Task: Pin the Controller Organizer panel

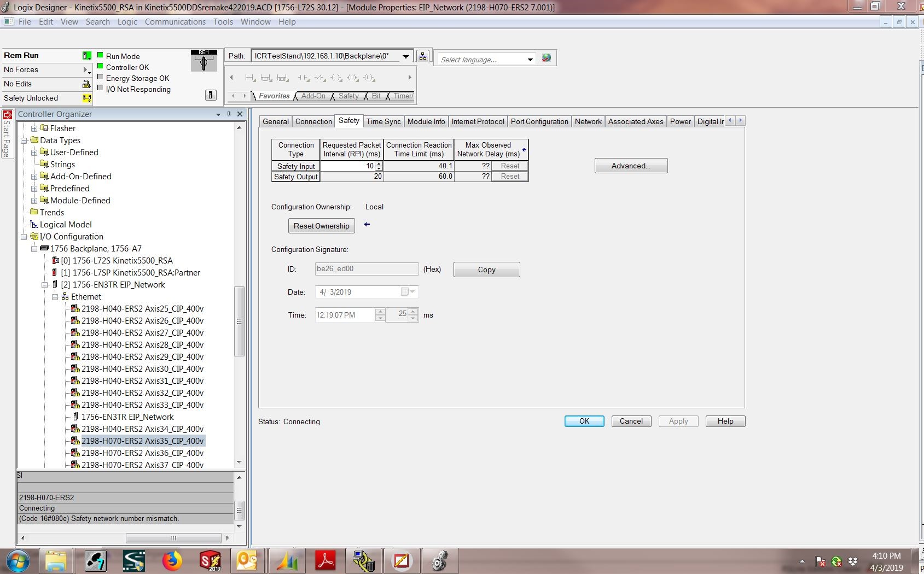Action: click(x=229, y=114)
